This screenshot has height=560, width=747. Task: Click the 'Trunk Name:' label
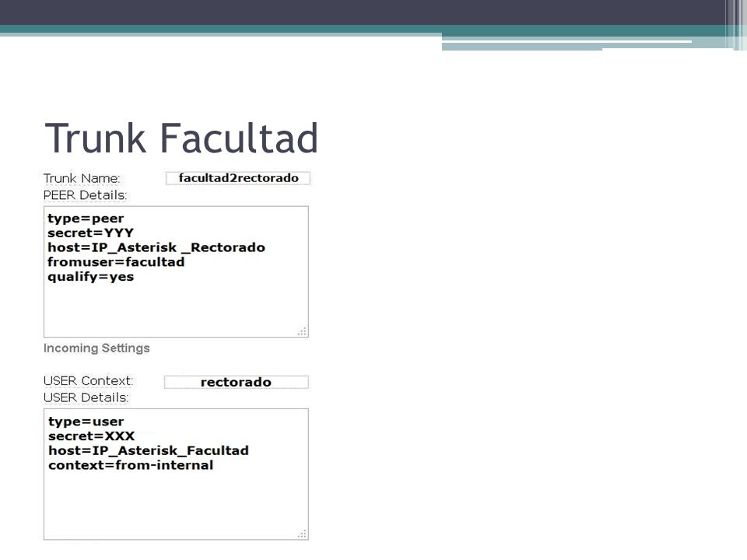pos(82,179)
